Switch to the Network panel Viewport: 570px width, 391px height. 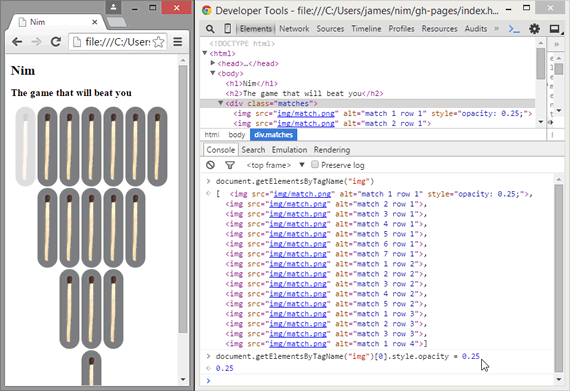tap(294, 29)
